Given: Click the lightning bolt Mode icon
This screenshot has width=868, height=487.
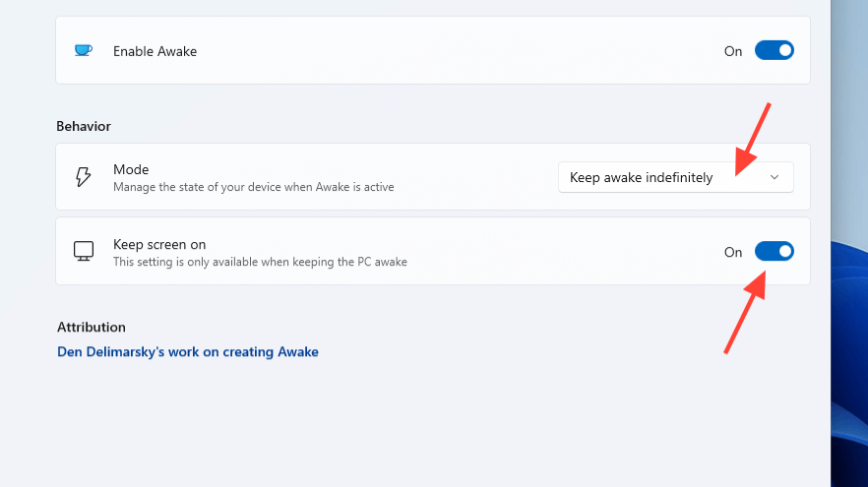Looking at the screenshot, I should pyautogui.click(x=84, y=177).
